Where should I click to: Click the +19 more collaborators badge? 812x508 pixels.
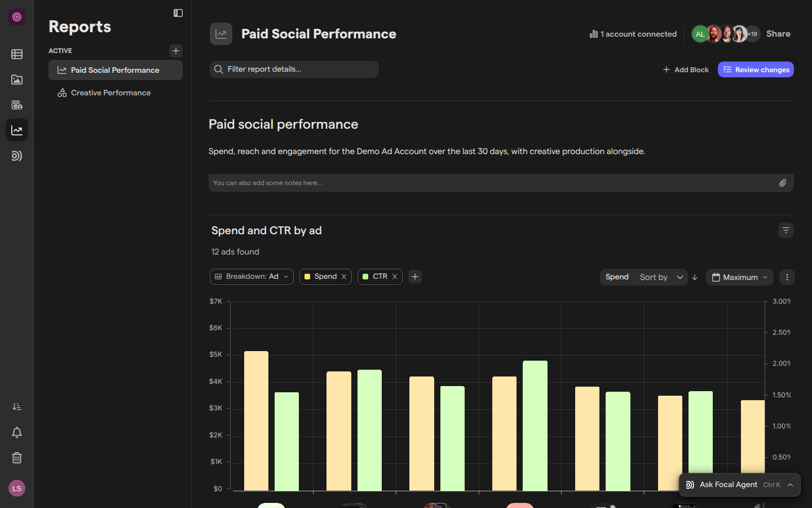(x=753, y=34)
